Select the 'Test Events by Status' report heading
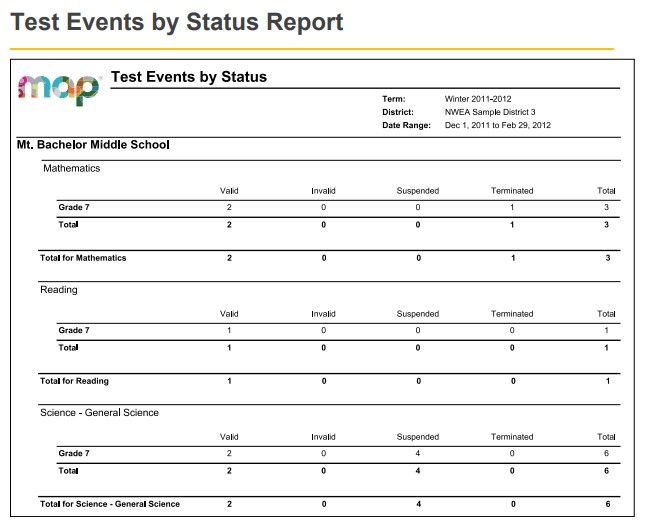Image resolution: width=647 pixels, height=521 pixels. pos(188,77)
